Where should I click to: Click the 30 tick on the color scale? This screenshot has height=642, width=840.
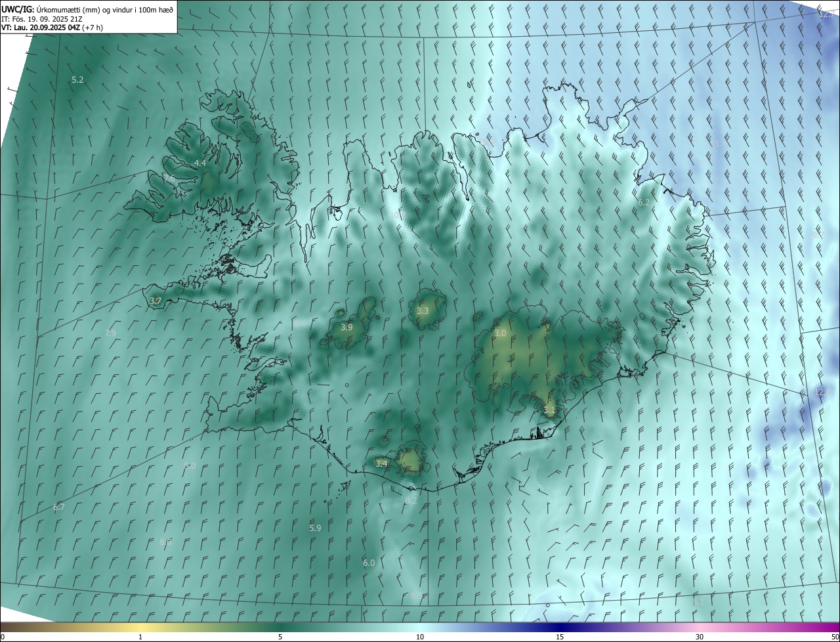tap(700, 637)
